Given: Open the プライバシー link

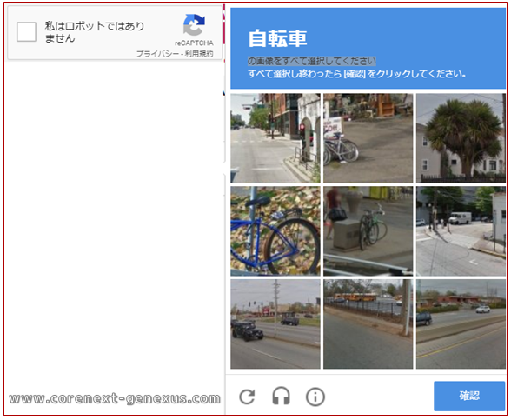Looking at the screenshot, I should (x=157, y=54).
